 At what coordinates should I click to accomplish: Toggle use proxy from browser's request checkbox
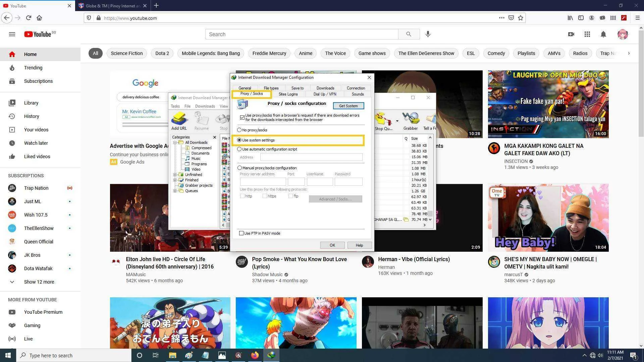(x=242, y=117)
